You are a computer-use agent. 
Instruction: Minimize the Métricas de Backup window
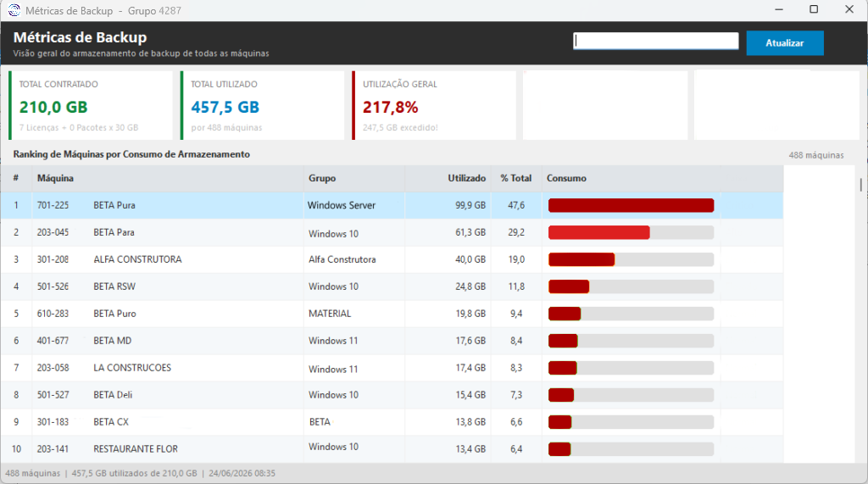click(779, 9)
